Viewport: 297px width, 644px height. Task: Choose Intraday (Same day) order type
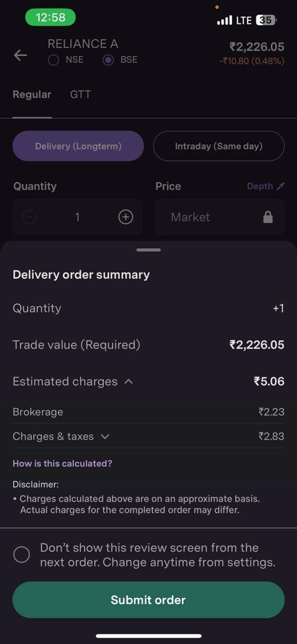(219, 146)
